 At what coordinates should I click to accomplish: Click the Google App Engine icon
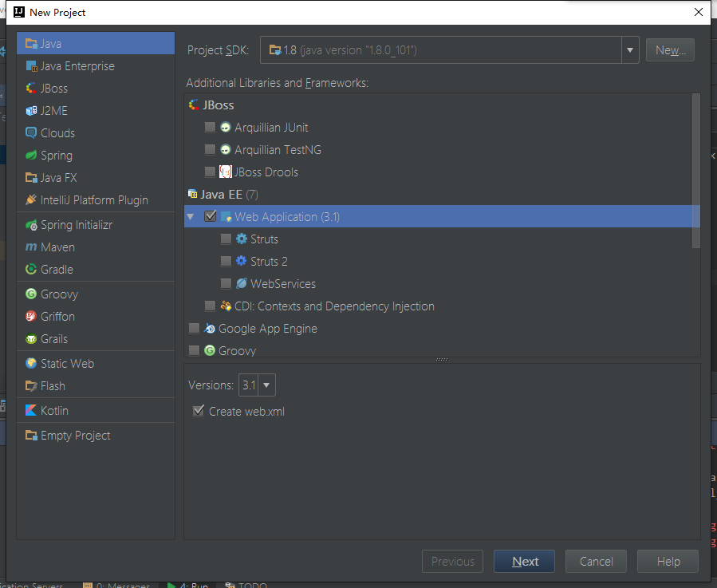pos(210,328)
